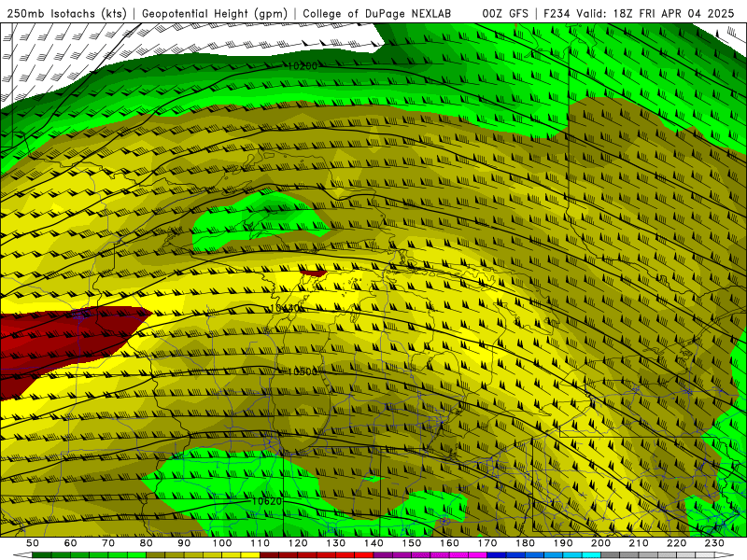Select the bright yellow swatch ending at 110
This screenshot has height=560, width=747.
point(250,554)
